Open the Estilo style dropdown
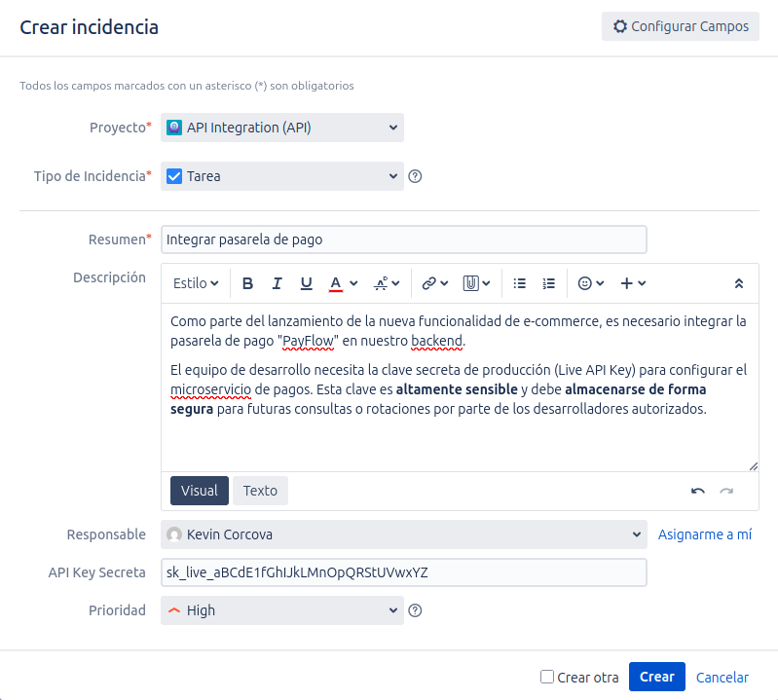The image size is (778, 700). coord(196,283)
